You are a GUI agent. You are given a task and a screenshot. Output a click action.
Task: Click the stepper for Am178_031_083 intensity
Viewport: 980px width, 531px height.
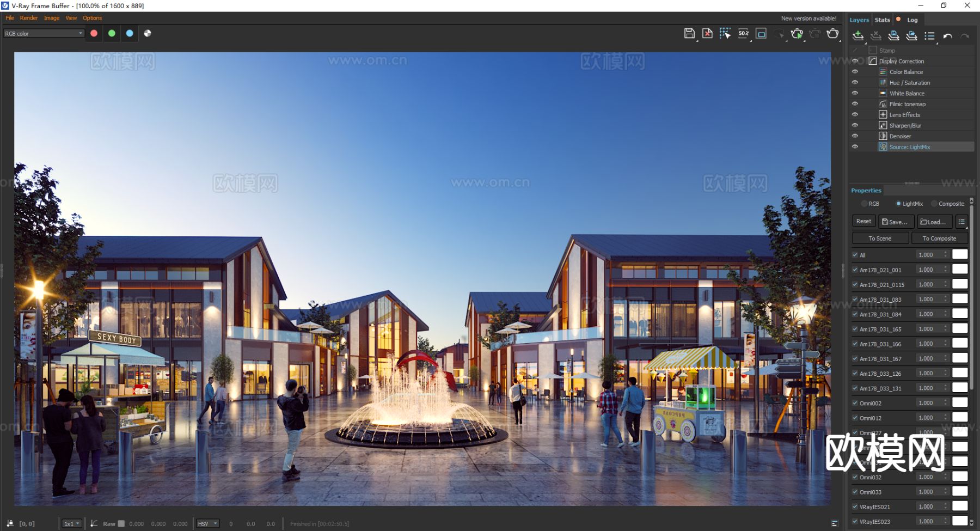(x=946, y=299)
